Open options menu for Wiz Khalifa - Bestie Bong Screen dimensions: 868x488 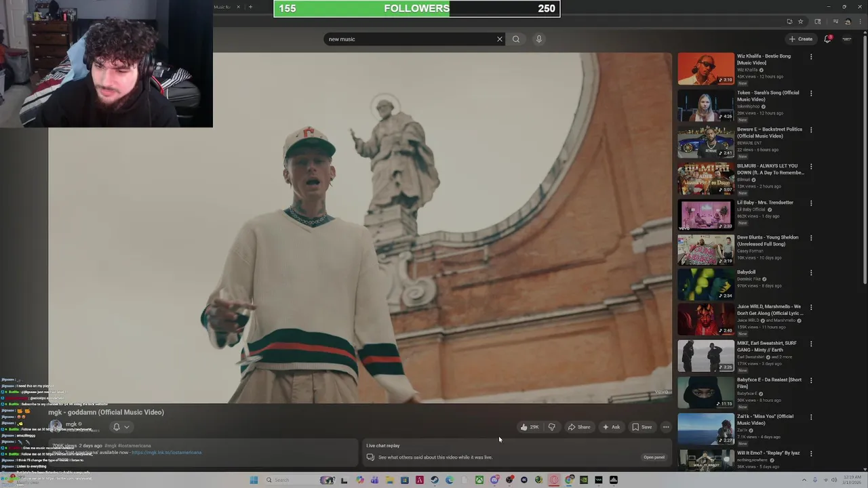(x=811, y=57)
